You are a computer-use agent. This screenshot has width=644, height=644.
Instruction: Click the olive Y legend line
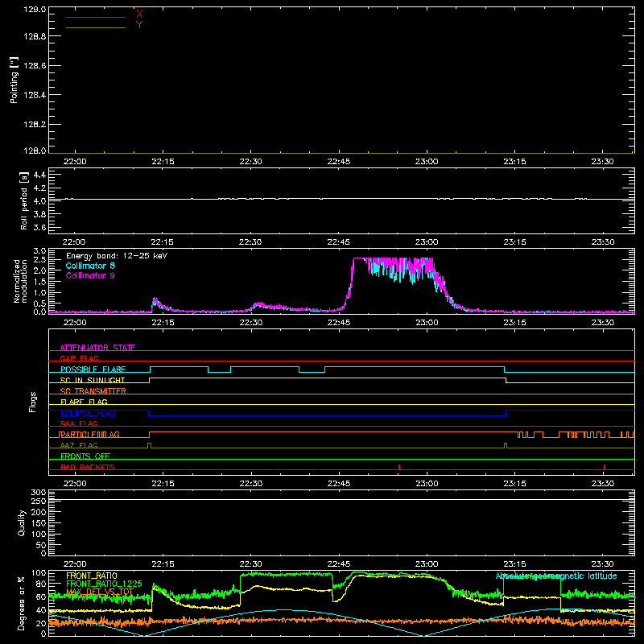pyautogui.click(x=95, y=28)
